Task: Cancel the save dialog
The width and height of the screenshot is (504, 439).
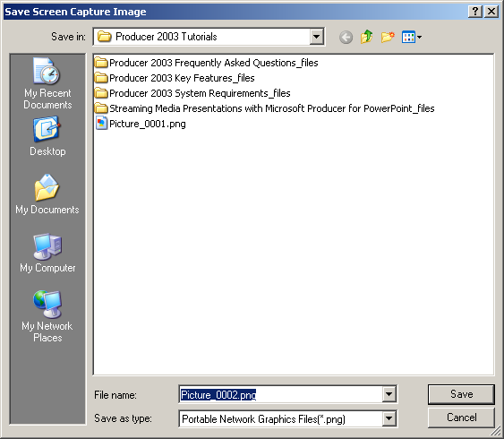Action: click(x=461, y=417)
